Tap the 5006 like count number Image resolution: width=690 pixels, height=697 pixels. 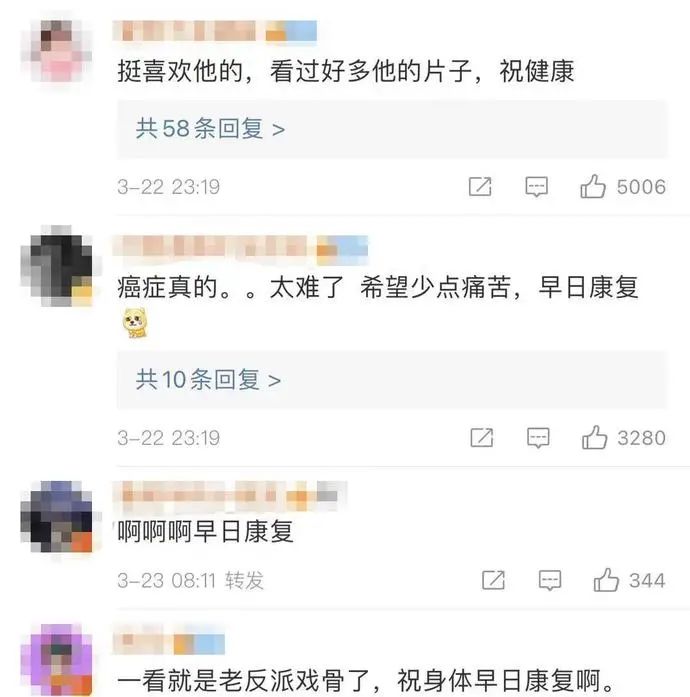coord(641,187)
